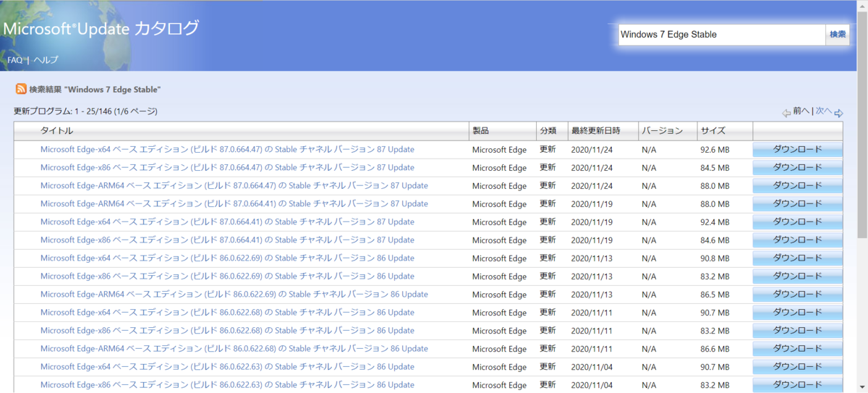868x393 pixels.
Task: Sort by the 分類 column header
Action: tap(548, 131)
